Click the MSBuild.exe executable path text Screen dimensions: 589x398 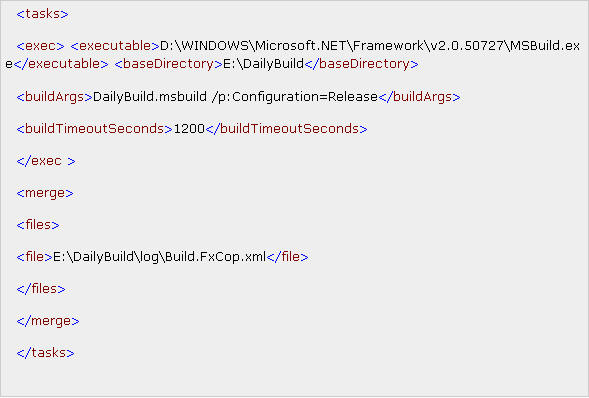coord(370,46)
